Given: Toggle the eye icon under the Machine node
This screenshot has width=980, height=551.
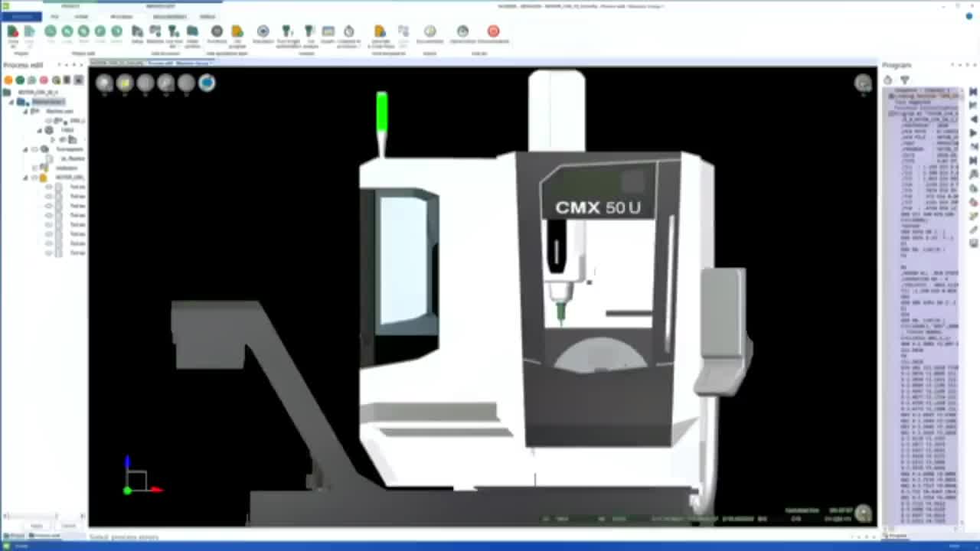Looking at the screenshot, I should [49, 121].
